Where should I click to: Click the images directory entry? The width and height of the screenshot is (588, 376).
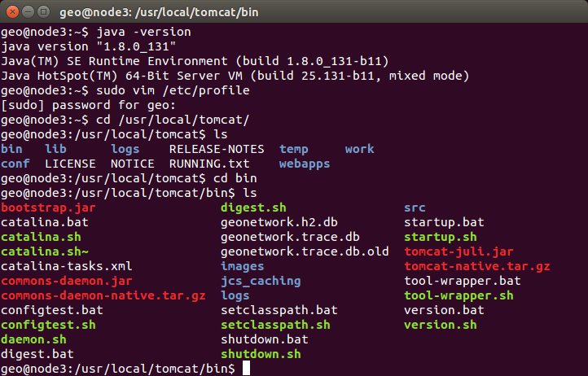[x=242, y=266]
